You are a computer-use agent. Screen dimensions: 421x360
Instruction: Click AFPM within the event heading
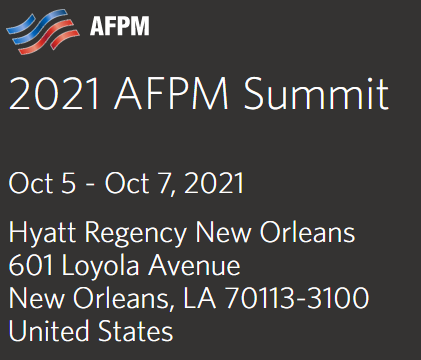171,94
